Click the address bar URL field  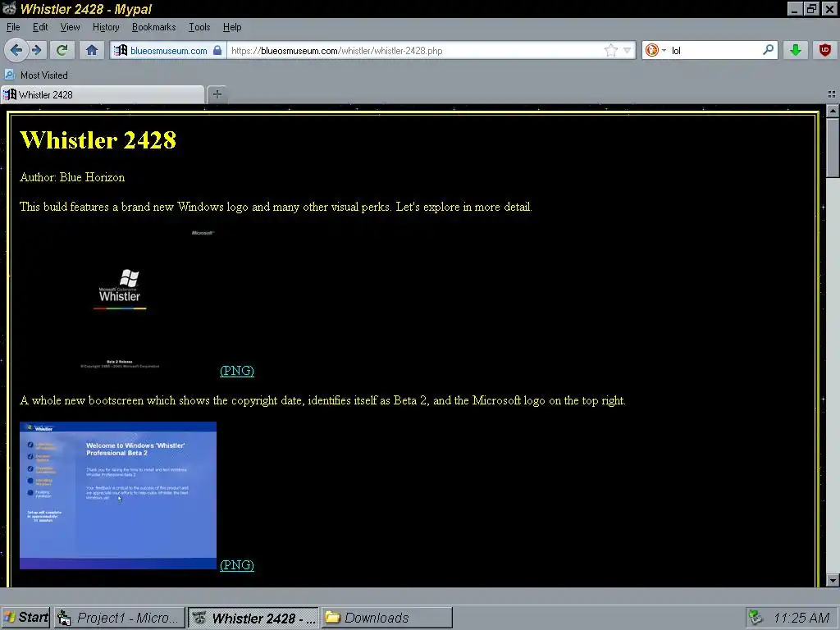pos(415,50)
